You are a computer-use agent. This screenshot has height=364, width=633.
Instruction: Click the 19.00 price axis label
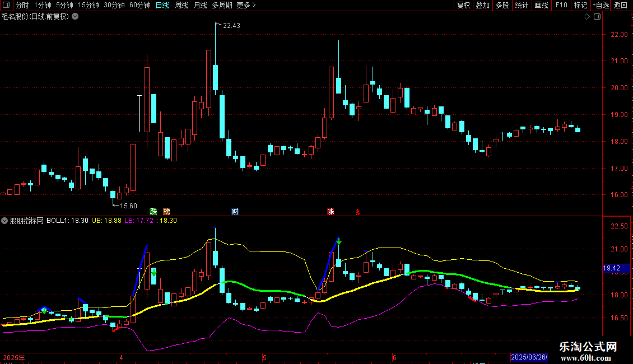[619, 115]
